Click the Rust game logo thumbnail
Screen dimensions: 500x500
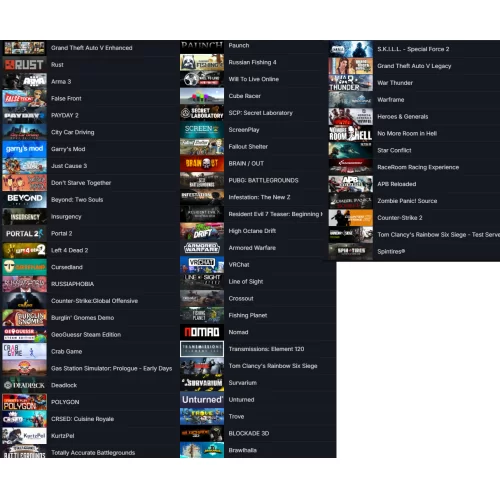click(24, 65)
